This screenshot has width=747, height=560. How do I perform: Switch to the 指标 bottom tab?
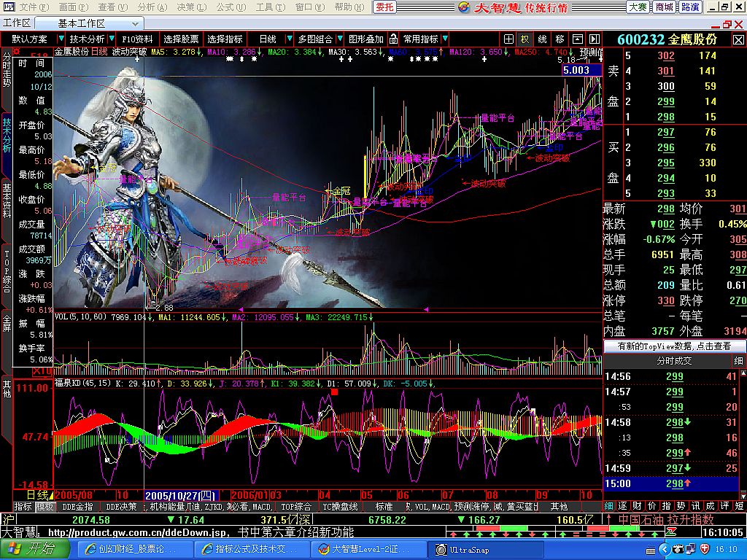[x=23, y=507]
